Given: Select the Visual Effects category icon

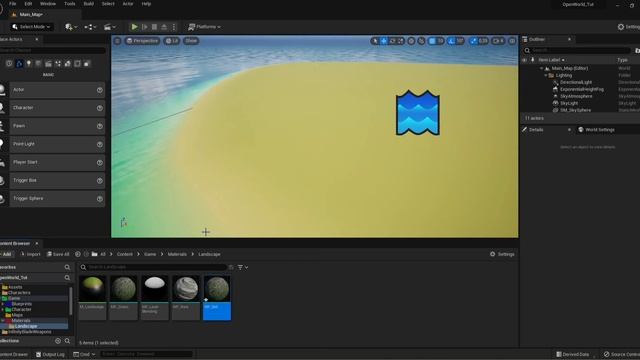Looking at the screenshot, I should [x=58, y=64].
